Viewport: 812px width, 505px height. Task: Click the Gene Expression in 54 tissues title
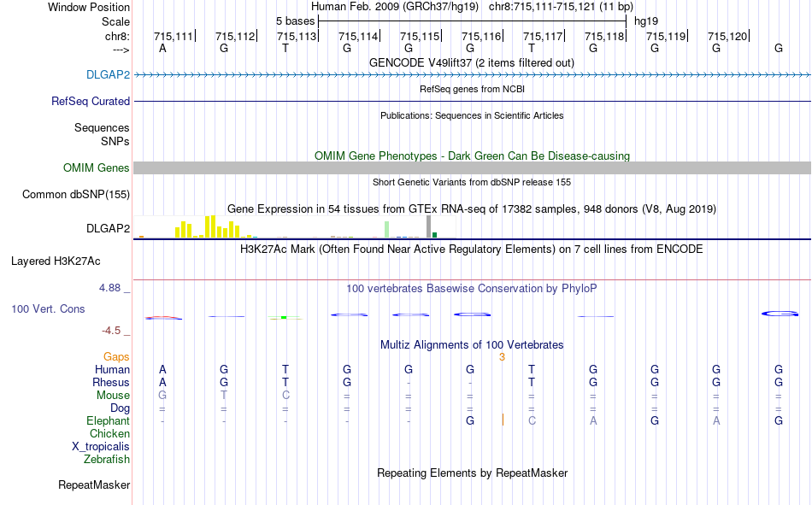pyautogui.click(x=472, y=208)
